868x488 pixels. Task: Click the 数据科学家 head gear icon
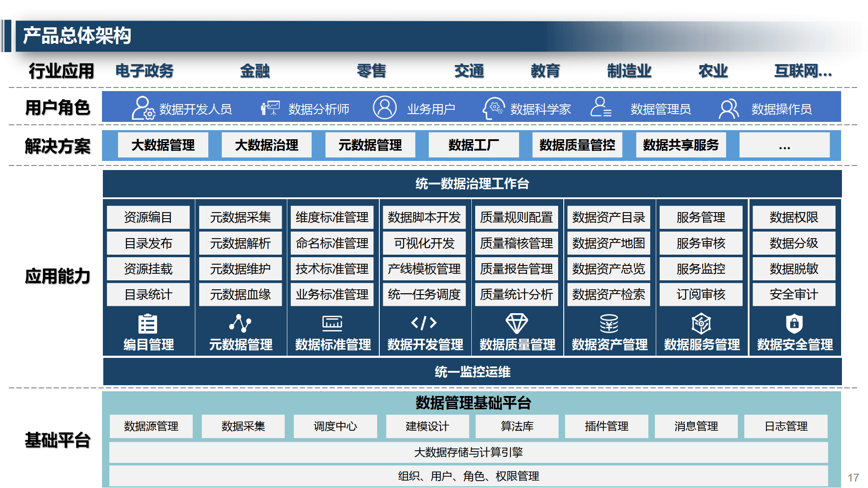coord(493,108)
